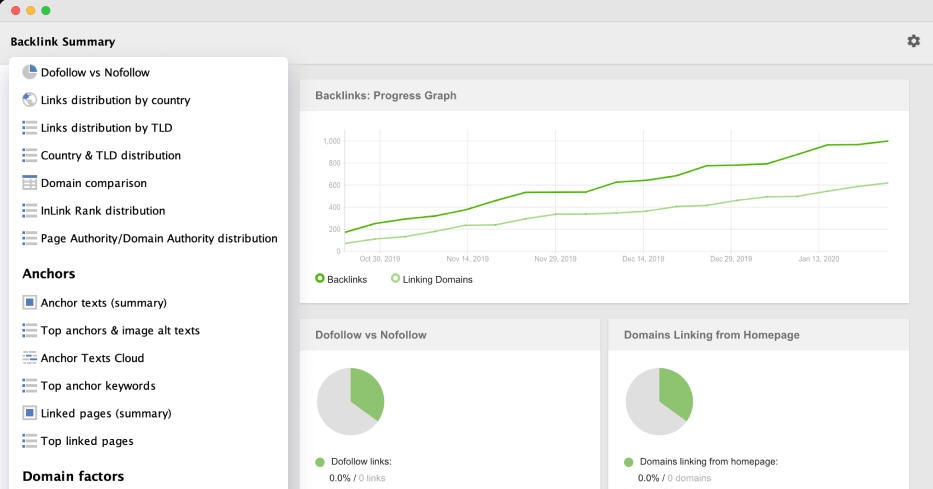The image size is (933, 489).
Task: Click the globe icon for country distribution
Action: coord(29,100)
